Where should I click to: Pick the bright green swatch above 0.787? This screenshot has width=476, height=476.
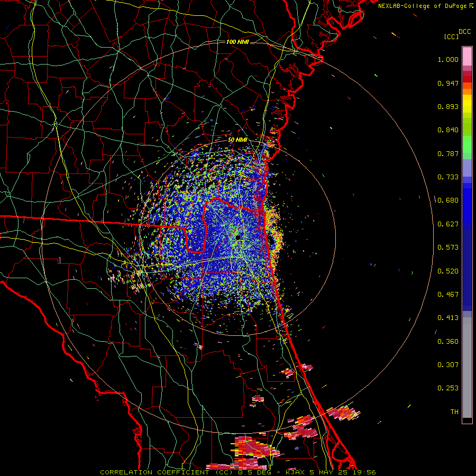coord(467,144)
